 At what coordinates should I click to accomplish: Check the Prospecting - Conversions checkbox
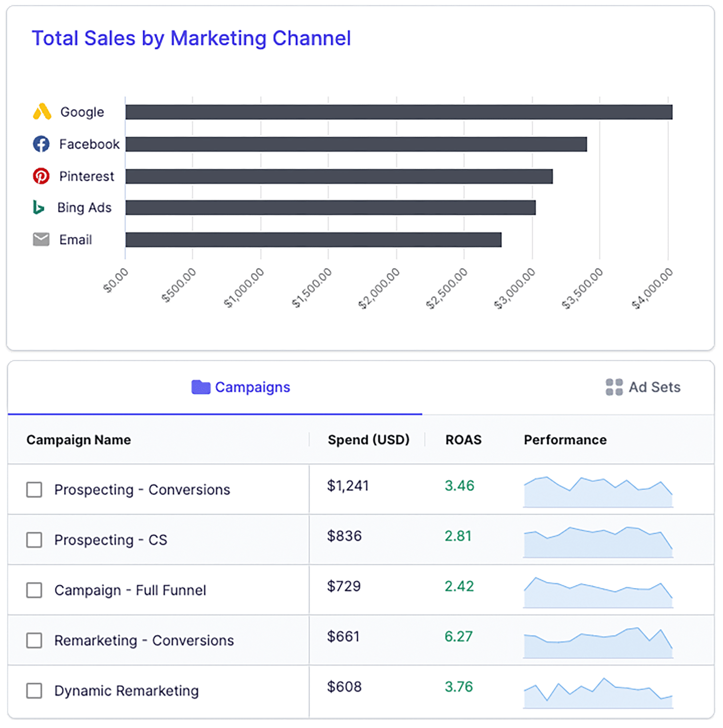(x=34, y=490)
